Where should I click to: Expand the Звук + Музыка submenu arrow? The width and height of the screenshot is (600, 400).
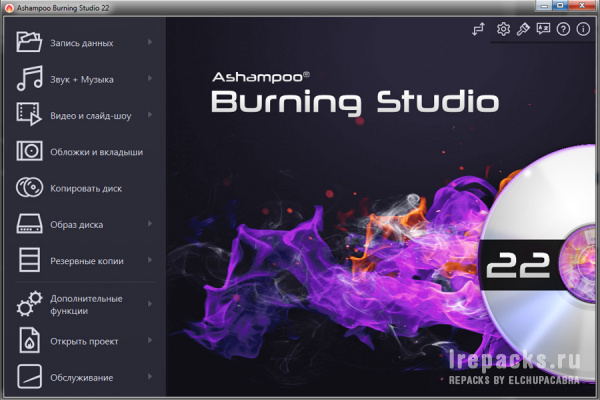click(x=150, y=78)
